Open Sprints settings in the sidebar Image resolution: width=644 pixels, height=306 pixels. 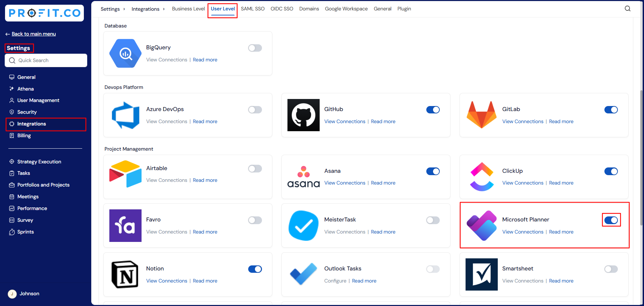coord(25,232)
